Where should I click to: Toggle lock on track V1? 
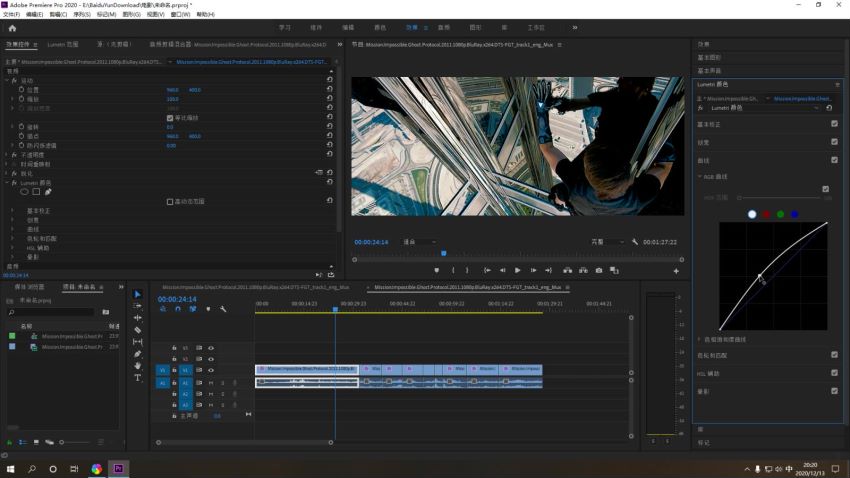(174, 370)
